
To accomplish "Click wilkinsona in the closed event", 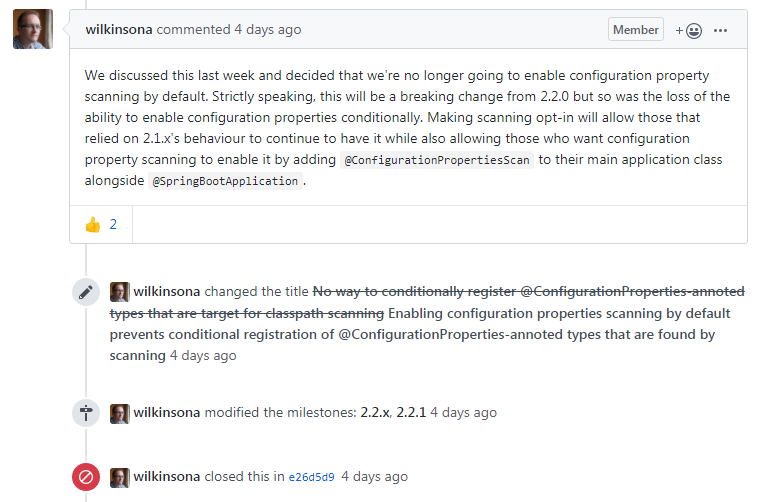I will click(x=167, y=477).
